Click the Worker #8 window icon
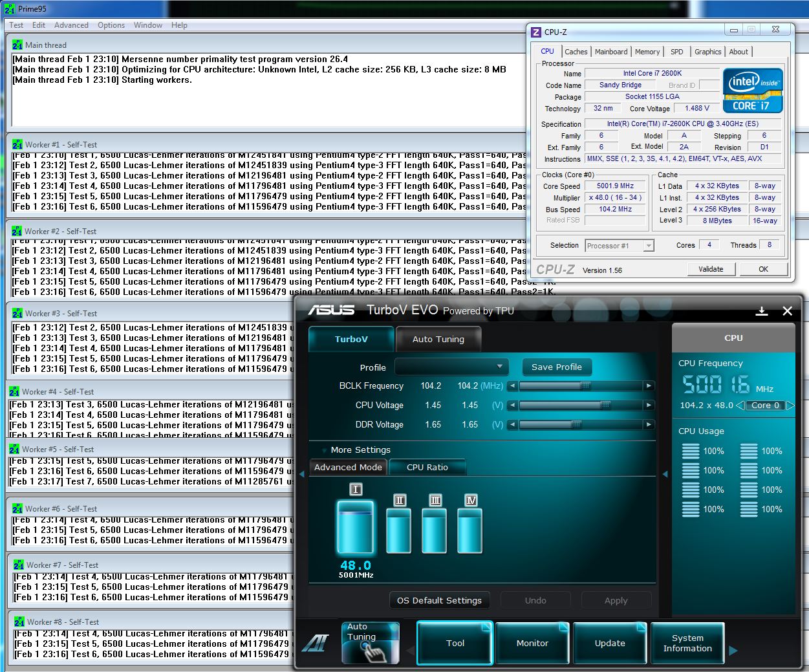The height and width of the screenshot is (672, 809). 19,622
